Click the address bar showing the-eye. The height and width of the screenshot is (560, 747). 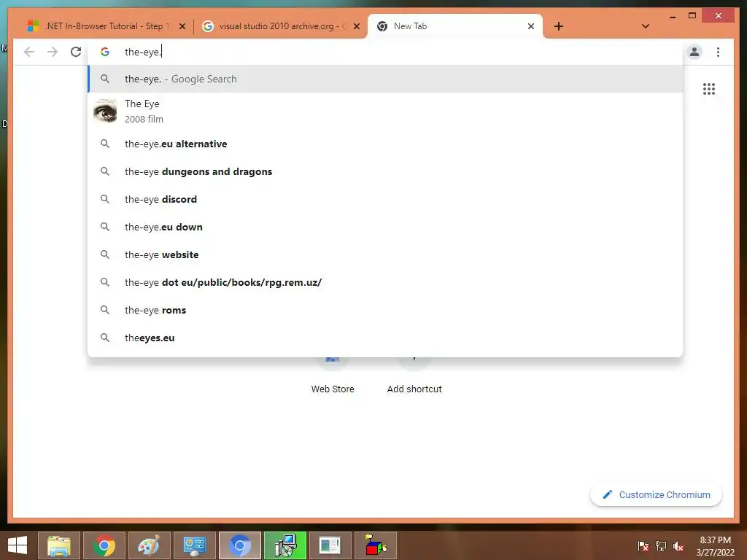click(386, 52)
